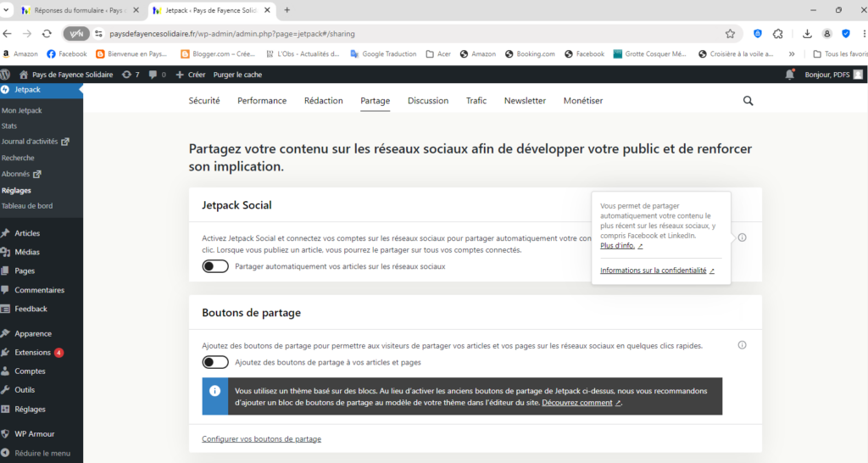Image resolution: width=868 pixels, height=463 pixels.
Task: Enable automatic sharing to social networks toggle
Action: tap(215, 266)
